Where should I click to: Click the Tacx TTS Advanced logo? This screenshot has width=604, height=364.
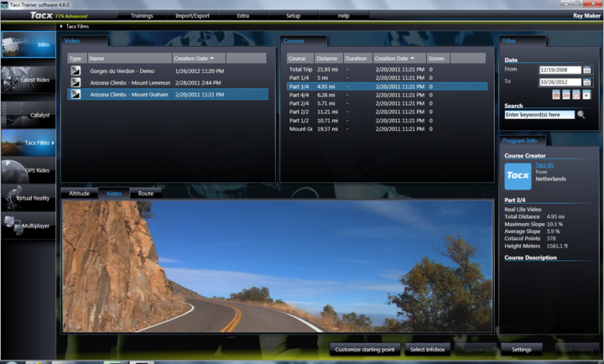point(59,15)
